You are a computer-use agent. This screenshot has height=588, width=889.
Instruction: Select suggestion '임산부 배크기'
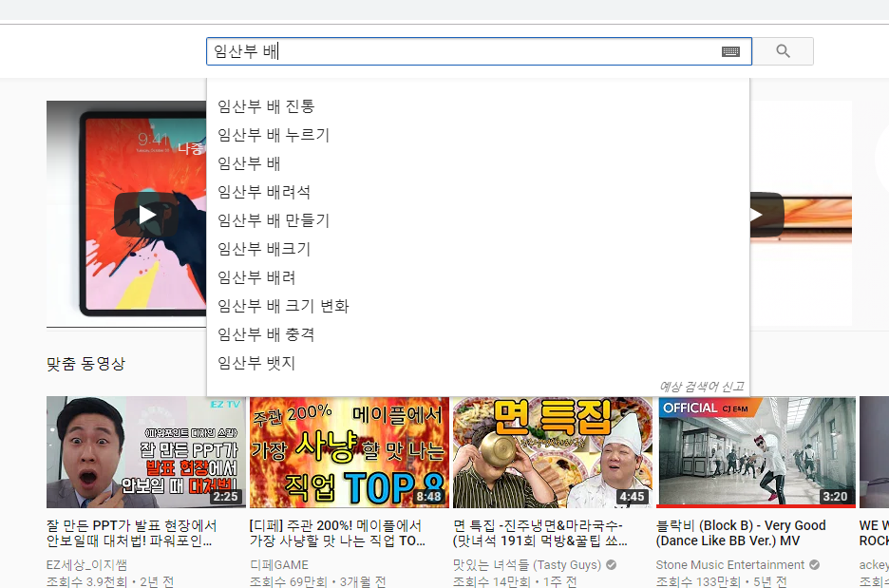[264, 249]
